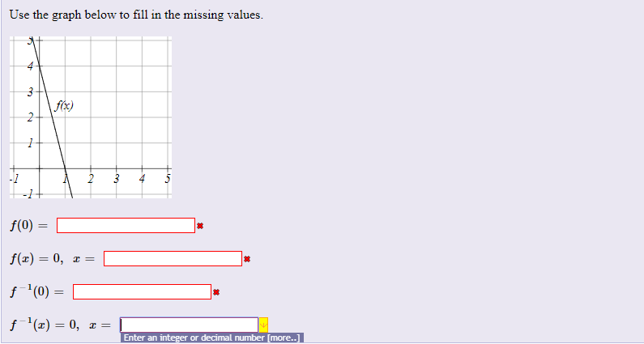Click the f(x)=0 x value input
644x344 pixels.
click(173, 259)
